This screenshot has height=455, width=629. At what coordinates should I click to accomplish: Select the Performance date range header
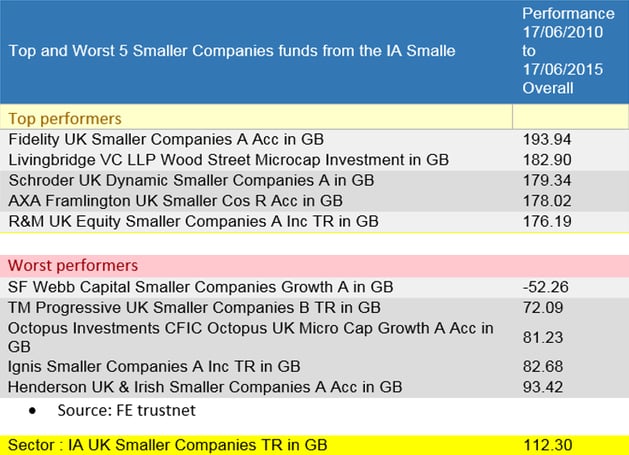[571, 52]
